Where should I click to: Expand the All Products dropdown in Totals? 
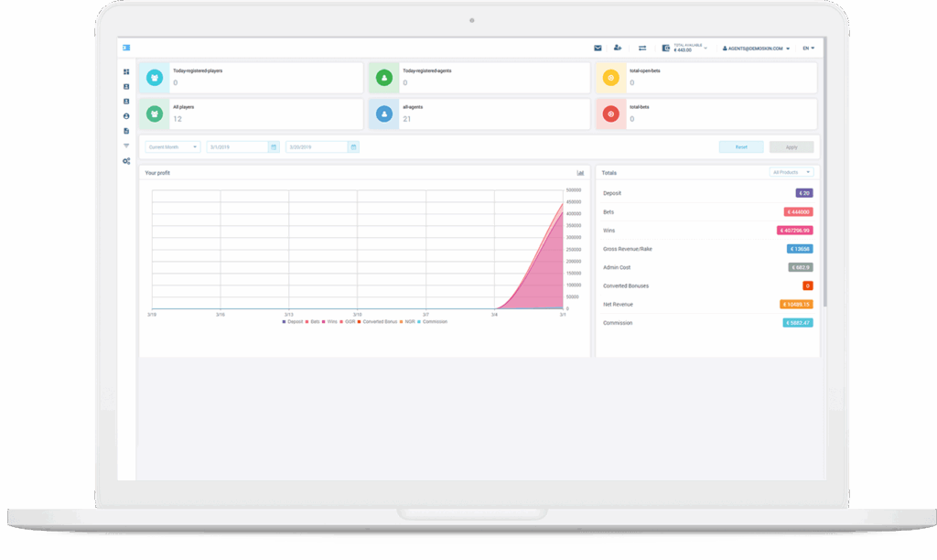point(791,172)
